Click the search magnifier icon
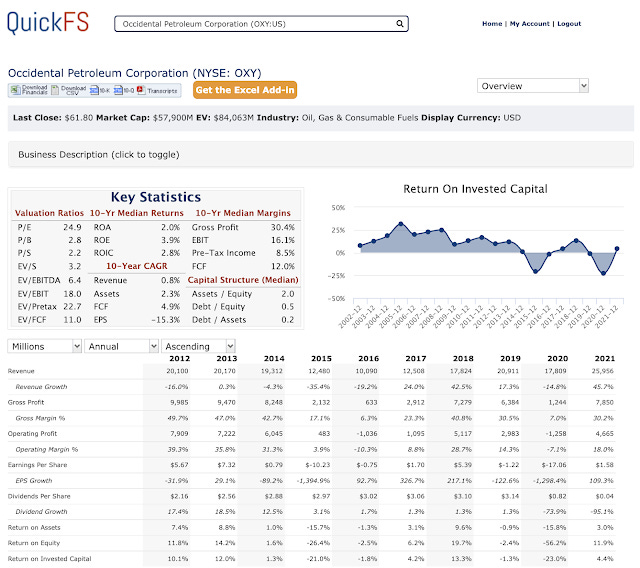Screen dimensions: 640x568 pyautogui.click(x=400, y=24)
